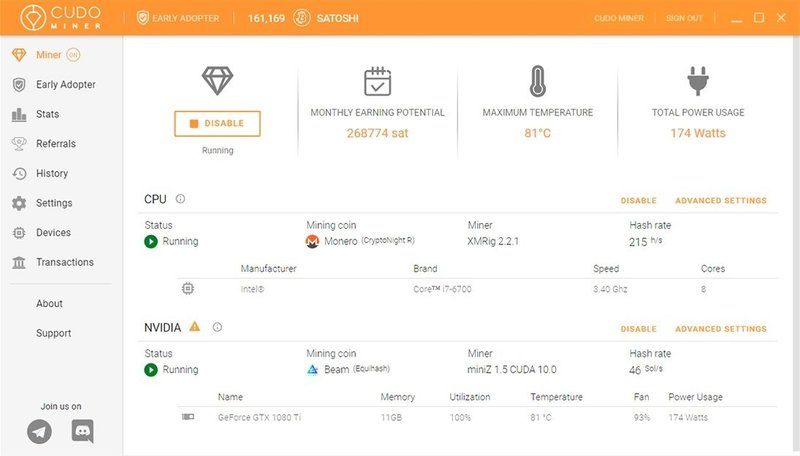The height and width of the screenshot is (456, 800).
Task: Select the GeForce GTX 1080 Ti row name
Action: point(259,418)
